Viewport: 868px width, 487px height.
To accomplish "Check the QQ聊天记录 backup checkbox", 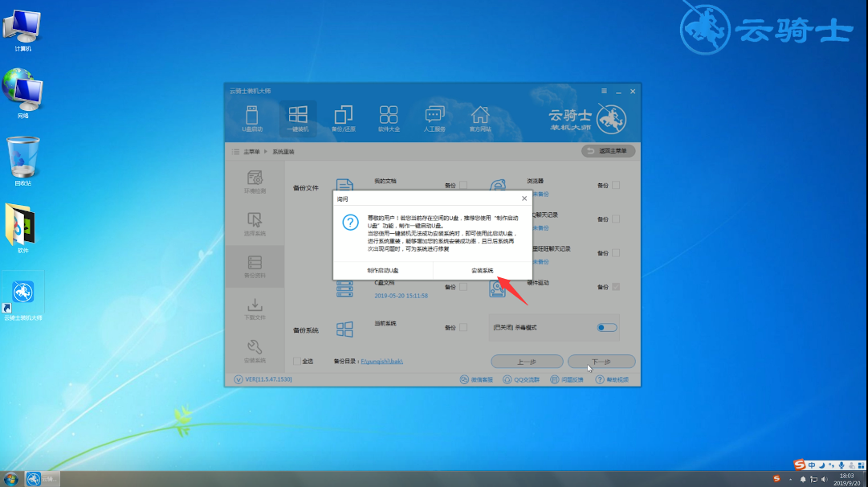I will click(616, 219).
